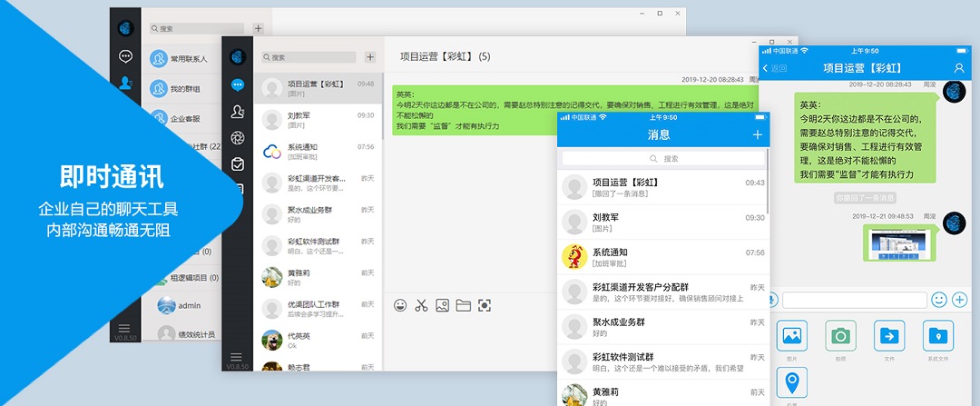
Task: Tap the camera 拍照 icon on mobile
Action: pos(840,337)
